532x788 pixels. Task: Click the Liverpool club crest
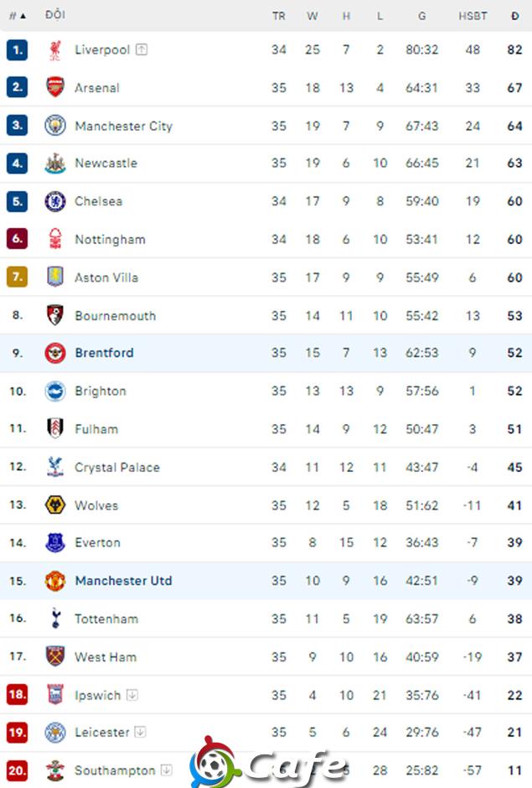coord(55,49)
